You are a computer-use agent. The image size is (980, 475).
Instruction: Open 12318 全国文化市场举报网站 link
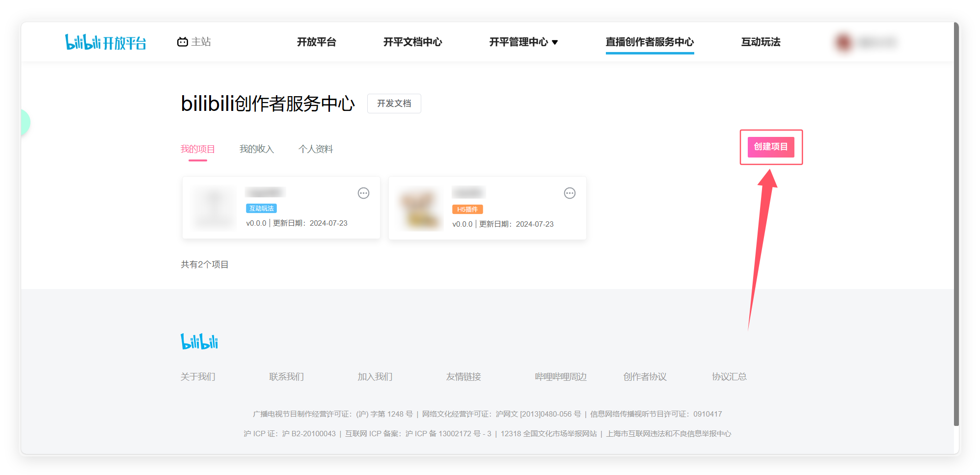pyautogui.click(x=548, y=434)
